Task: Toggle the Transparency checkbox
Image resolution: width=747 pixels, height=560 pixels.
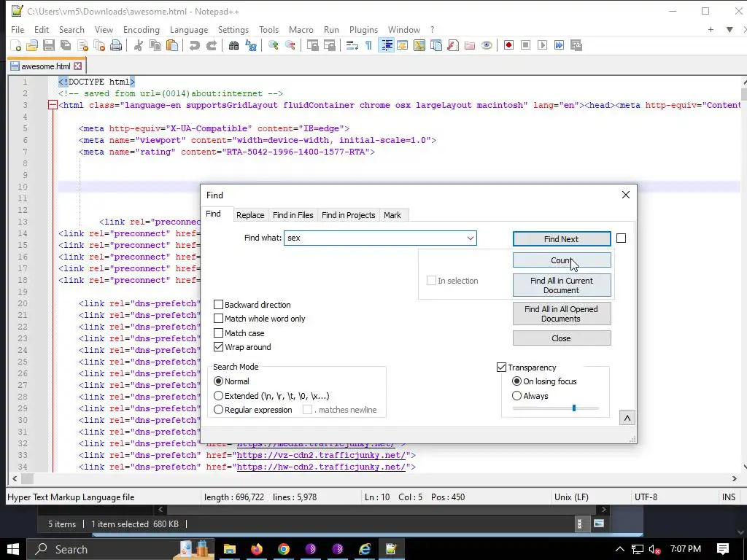Action: click(x=501, y=367)
